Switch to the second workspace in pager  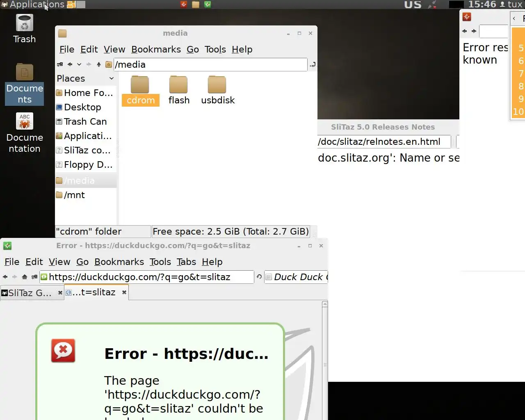(81, 5)
